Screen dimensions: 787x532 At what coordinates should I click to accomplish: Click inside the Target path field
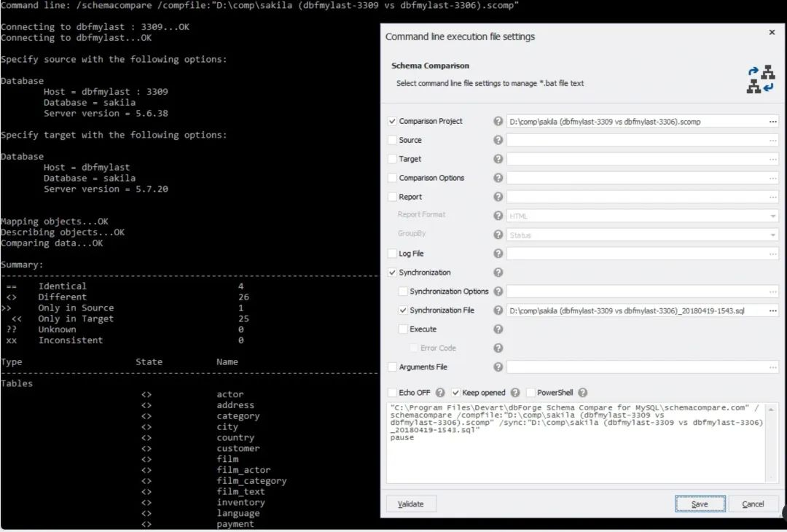click(x=634, y=159)
